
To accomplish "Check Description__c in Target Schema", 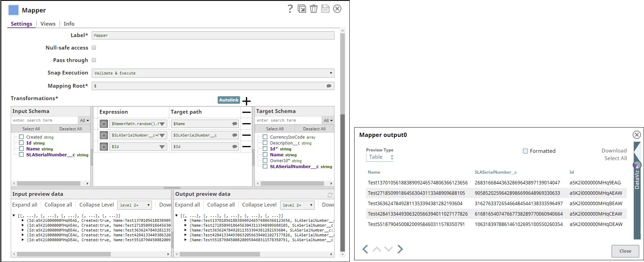I will coord(265,143).
